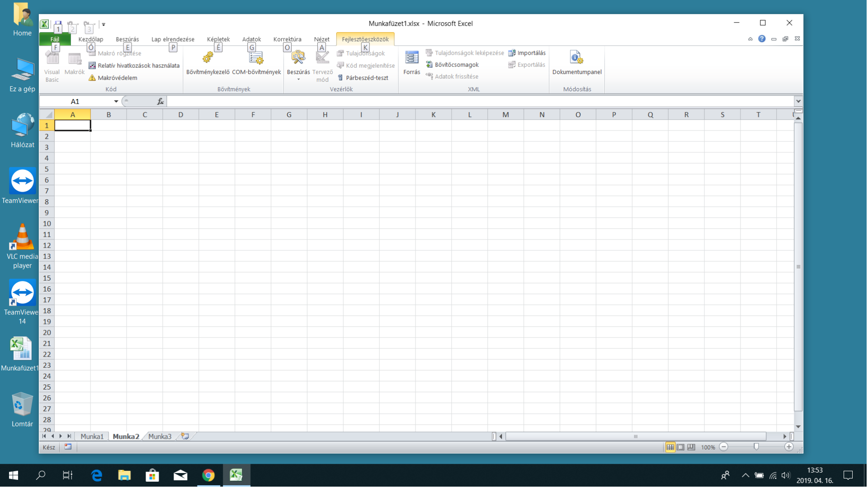Click Makró rögzítése record button
The height and width of the screenshot is (488, 868).
[115, 53]
